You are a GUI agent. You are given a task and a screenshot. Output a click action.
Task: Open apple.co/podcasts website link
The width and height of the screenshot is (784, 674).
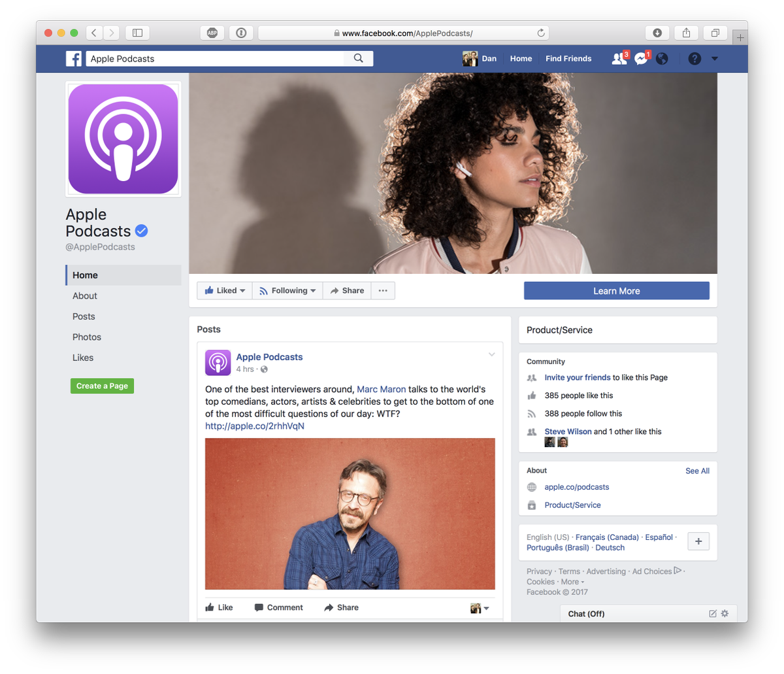tap(577, 487)
